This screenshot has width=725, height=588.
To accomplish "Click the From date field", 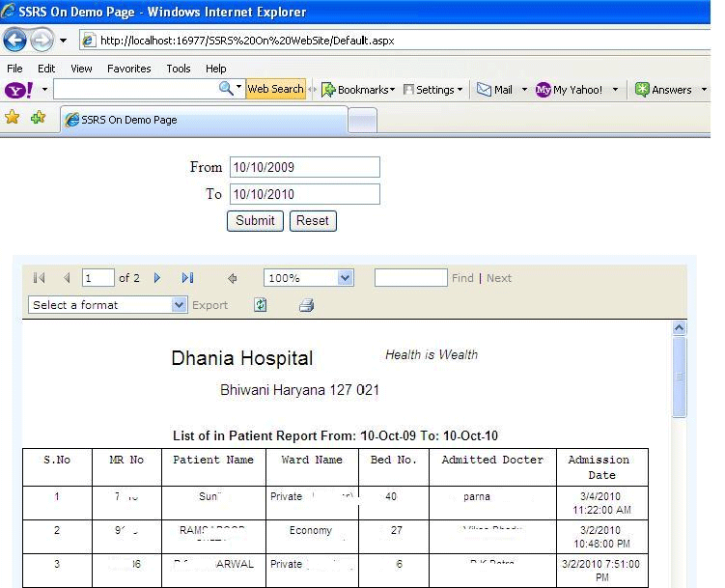I will tap(305, 167).
